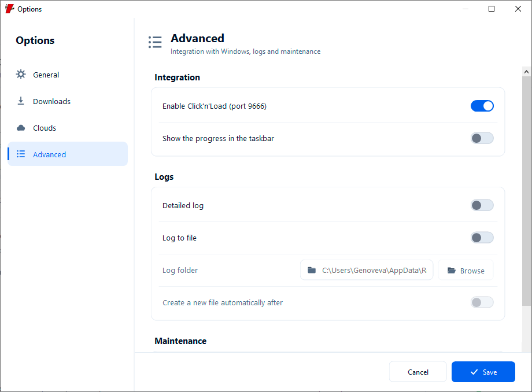
Task: Disable Enable Click'n'Load toggle
Action: [482, 106]
